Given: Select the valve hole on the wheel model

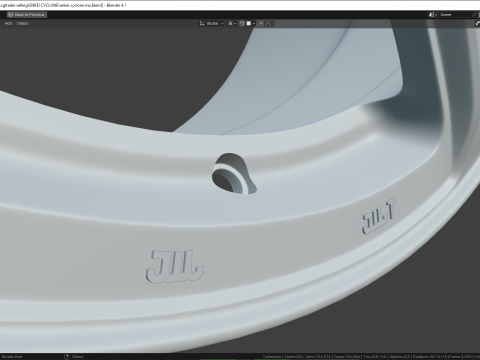Looking at the screenshot, I should 233,174.
